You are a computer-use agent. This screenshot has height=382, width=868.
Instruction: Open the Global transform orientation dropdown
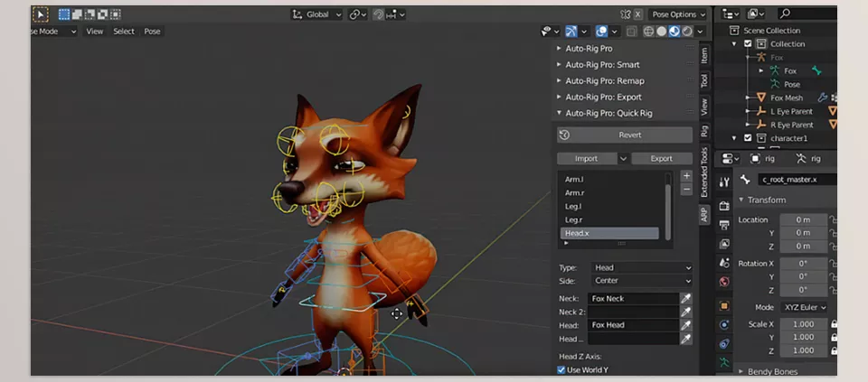(x=317, y=14)
